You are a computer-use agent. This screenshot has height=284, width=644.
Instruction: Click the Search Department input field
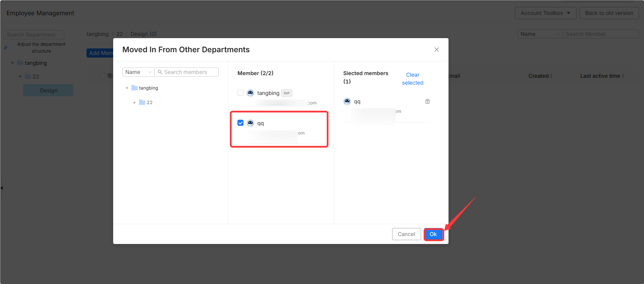point(34,35)
